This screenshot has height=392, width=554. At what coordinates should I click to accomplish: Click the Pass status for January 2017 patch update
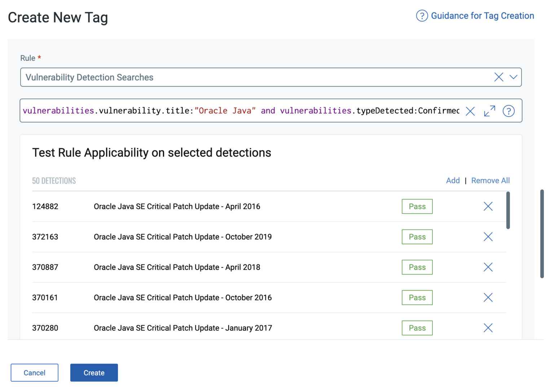pyautogui.click(x=417, y=328)
